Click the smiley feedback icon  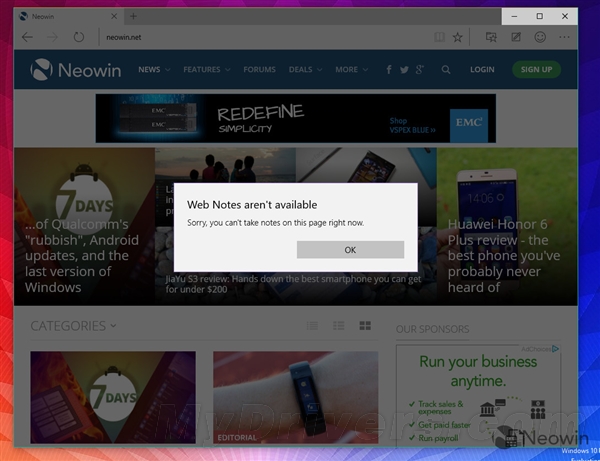pos(541,37)
